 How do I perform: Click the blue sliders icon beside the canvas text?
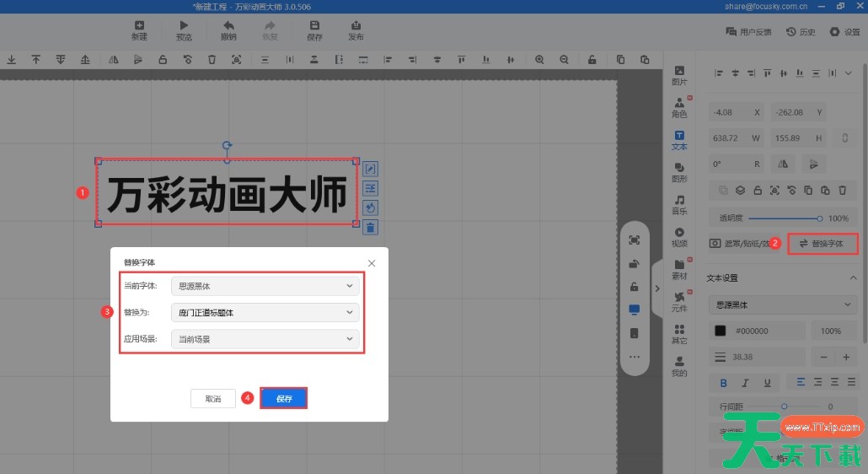coord(370,188)
